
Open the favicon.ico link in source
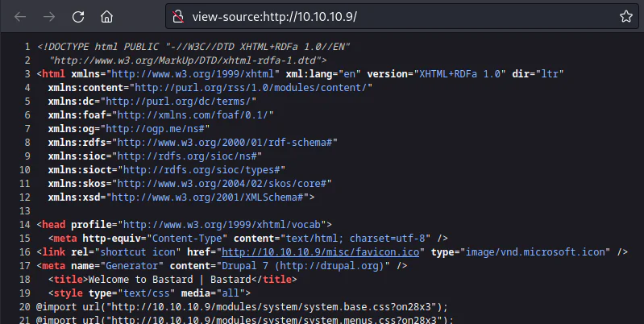pyautogui.click(x=320, y=251)
